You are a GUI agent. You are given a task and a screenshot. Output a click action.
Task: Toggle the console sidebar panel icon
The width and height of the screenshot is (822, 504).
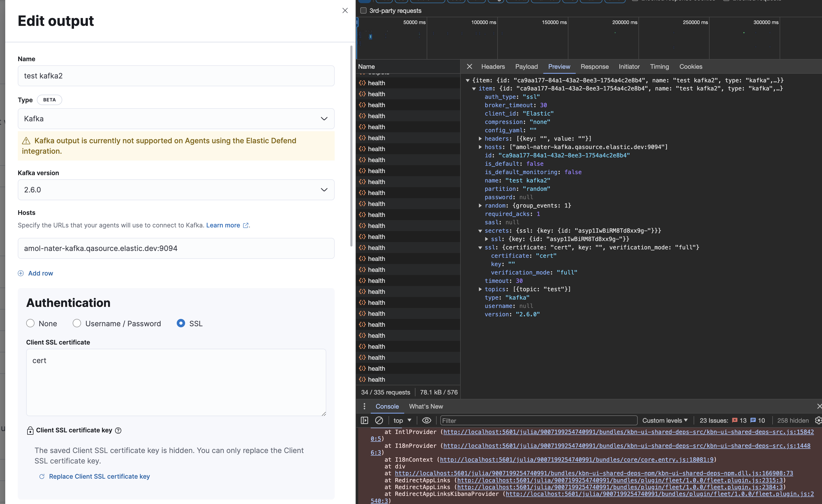point(364,420)
